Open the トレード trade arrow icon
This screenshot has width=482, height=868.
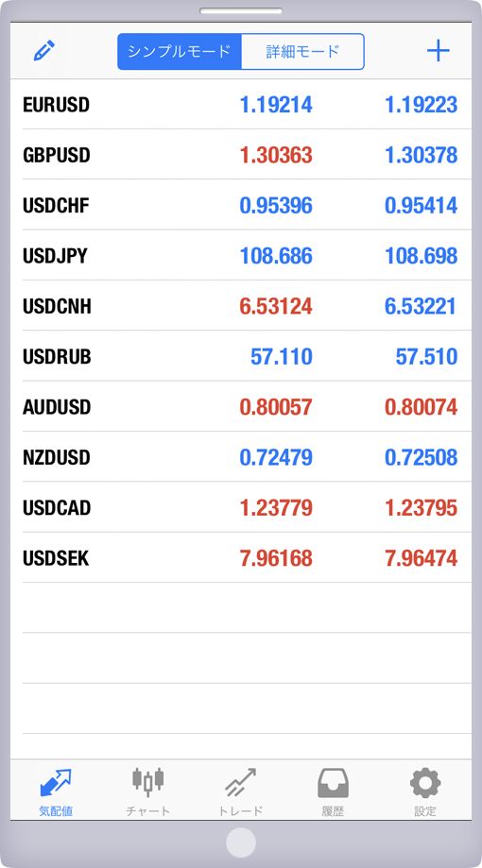point(240,782)
